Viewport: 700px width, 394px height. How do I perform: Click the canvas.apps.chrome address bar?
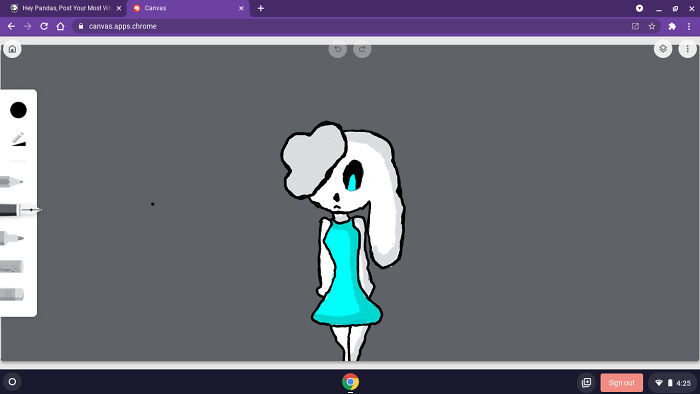[x=366, y=26]
